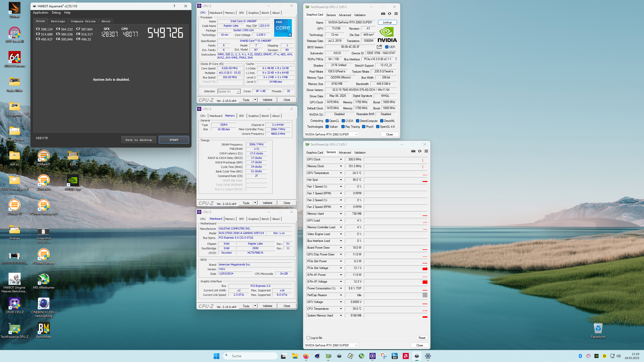Take screenshot in GPU-Z Sensors window
The height and width of the screenshot is (362, 644).
point(413,151)
